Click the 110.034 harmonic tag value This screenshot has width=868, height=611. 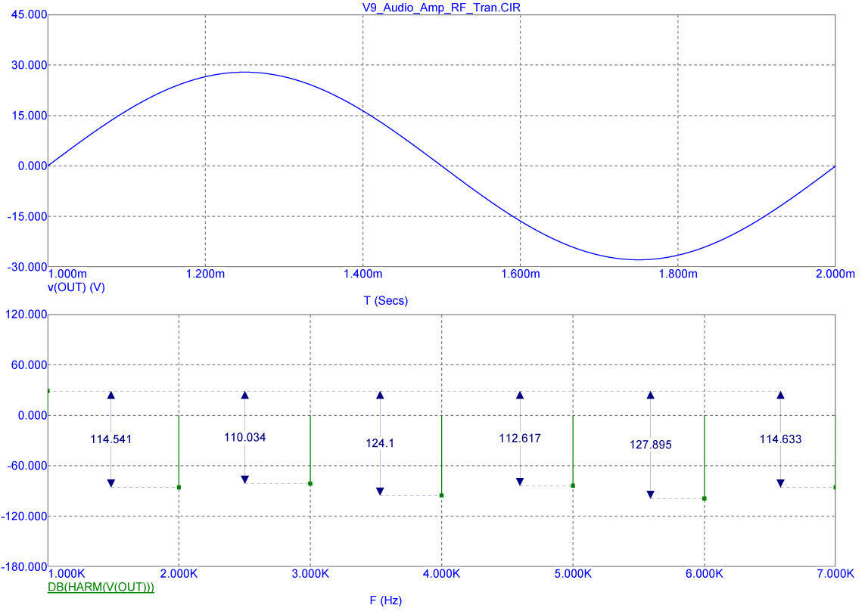[244, 438]
